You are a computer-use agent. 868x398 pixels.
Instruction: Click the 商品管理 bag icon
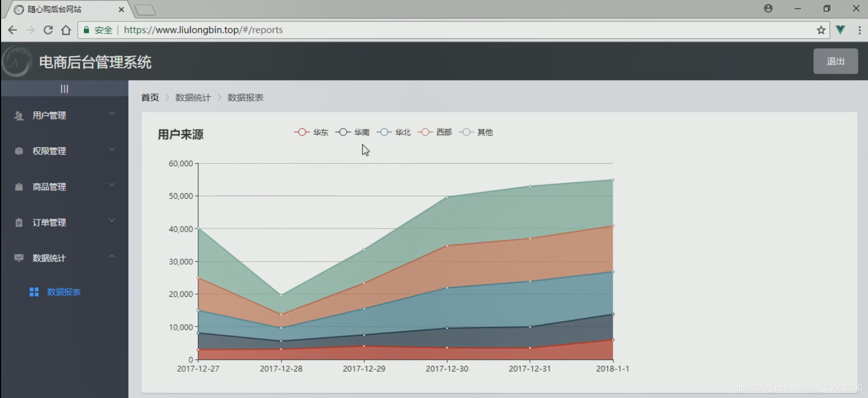[x=19, y=187]
